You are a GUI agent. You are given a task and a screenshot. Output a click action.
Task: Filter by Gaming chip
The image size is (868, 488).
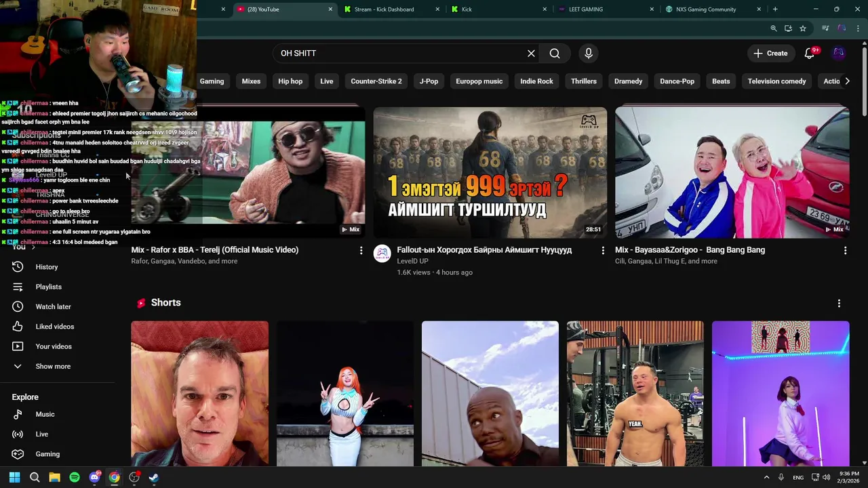[212, 81]
